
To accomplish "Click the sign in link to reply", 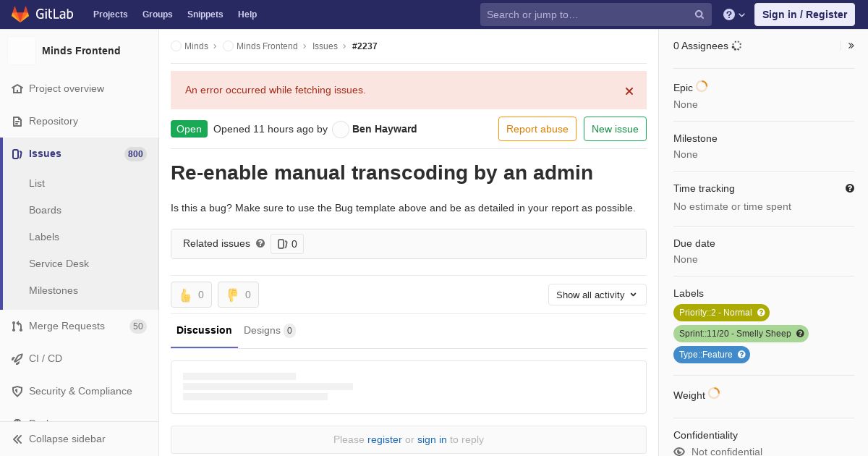I will click(432, 439).
